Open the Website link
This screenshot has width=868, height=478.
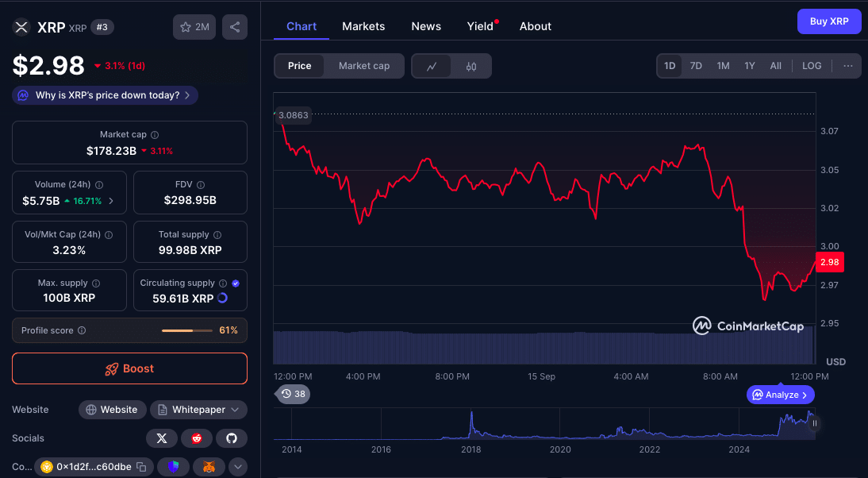tap(113, 410)
